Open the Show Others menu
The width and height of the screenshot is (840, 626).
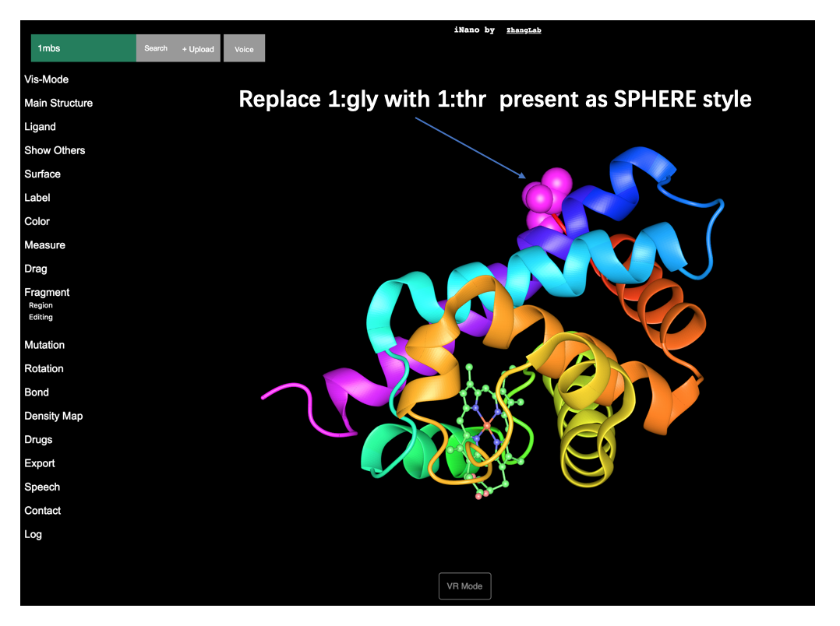coord(55,150)
